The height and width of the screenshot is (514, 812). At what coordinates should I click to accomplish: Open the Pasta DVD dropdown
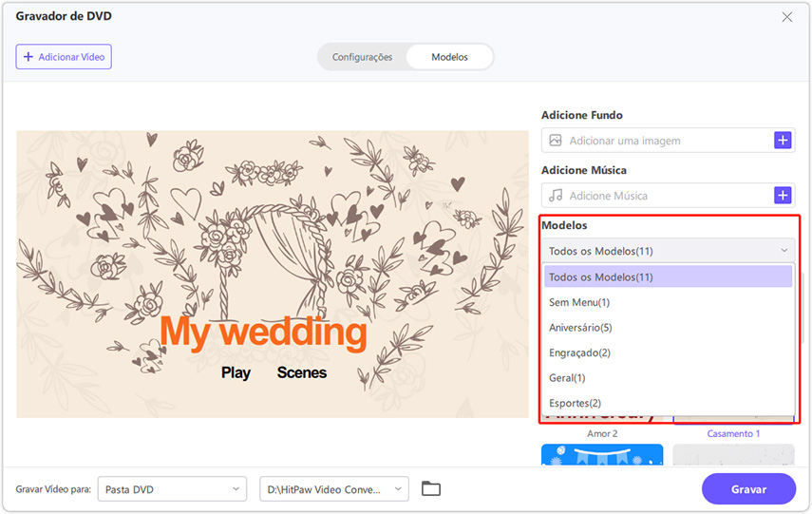[x=172, y=489]
